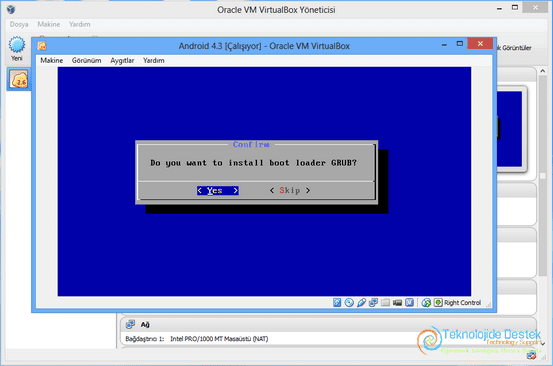Click the Right Control host key label

[x=462, y=303]
